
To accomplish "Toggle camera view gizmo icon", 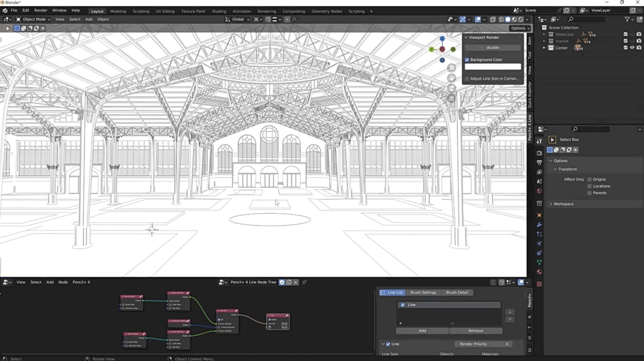I will (x=451, y=88).
